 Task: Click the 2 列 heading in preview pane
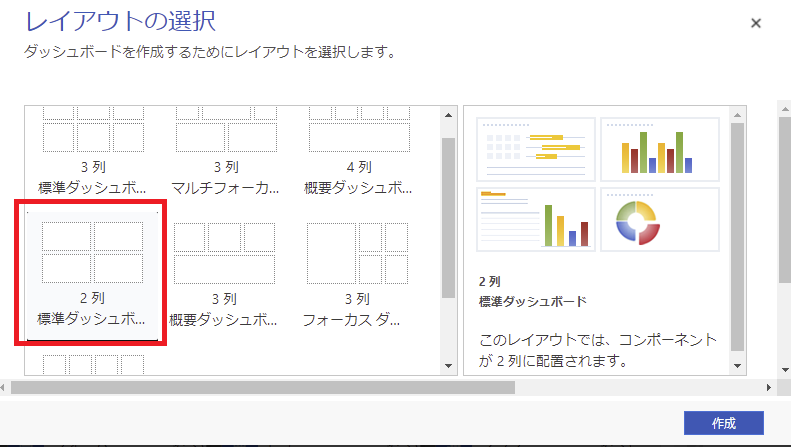pos(489,281)
